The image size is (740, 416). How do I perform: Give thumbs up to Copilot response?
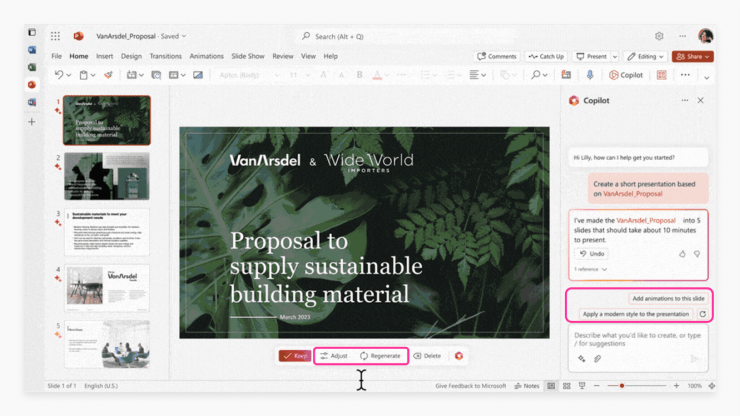(x=682, y=254)
